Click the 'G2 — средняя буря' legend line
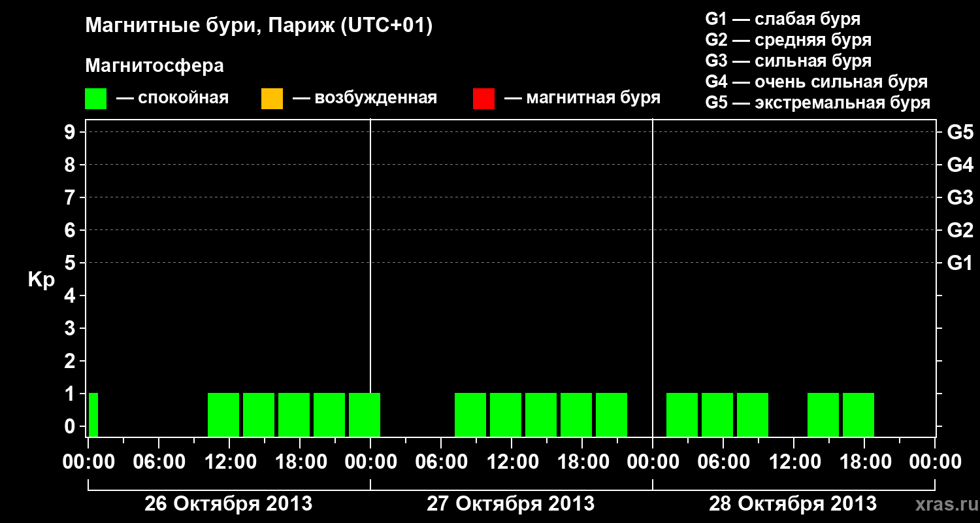 pyautogui.click(x=788, y=40)
